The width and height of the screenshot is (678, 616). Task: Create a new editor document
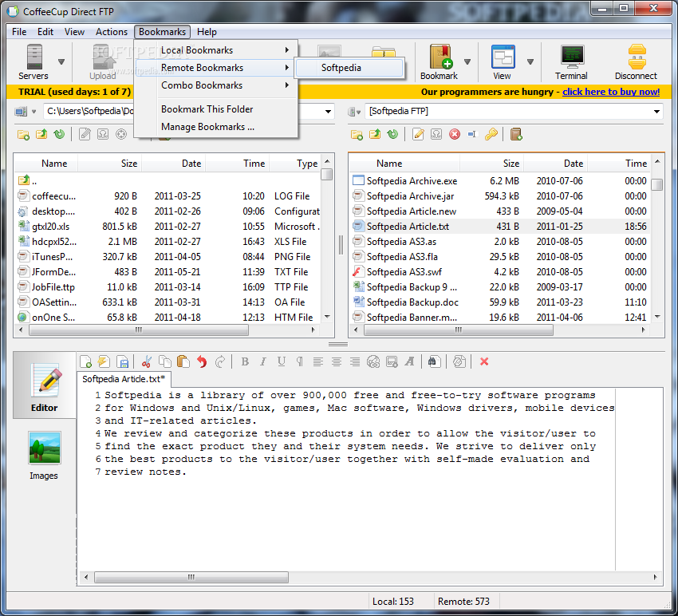85,361
